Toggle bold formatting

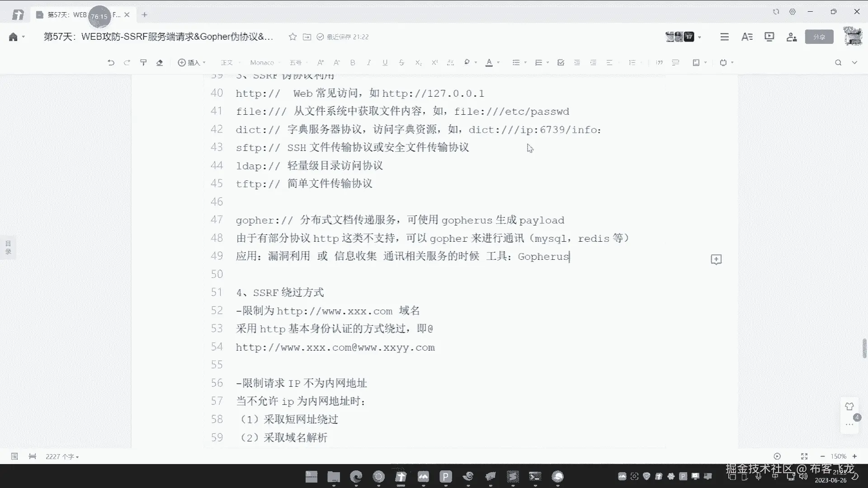pos(353,63)
